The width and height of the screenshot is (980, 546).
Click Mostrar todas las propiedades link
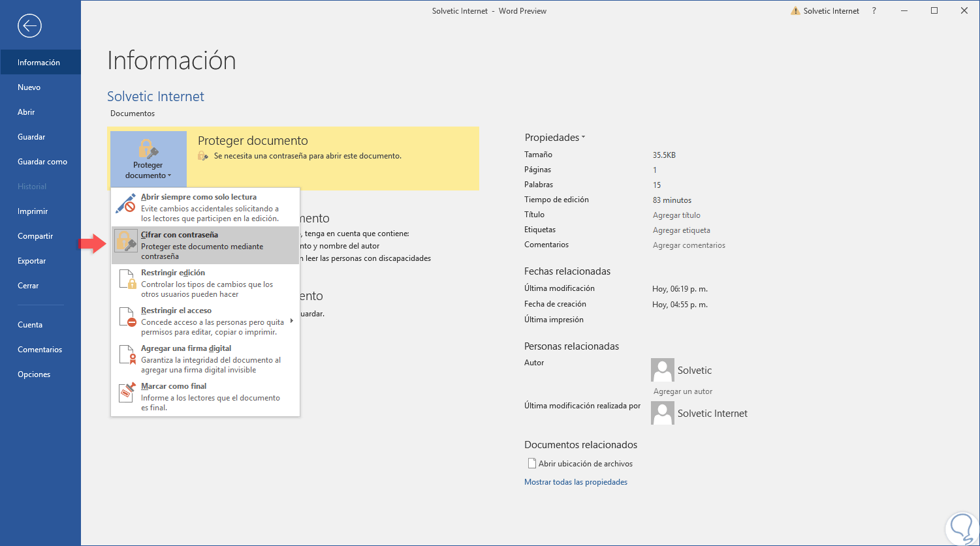pyautogui.click(x=576, y=482)
